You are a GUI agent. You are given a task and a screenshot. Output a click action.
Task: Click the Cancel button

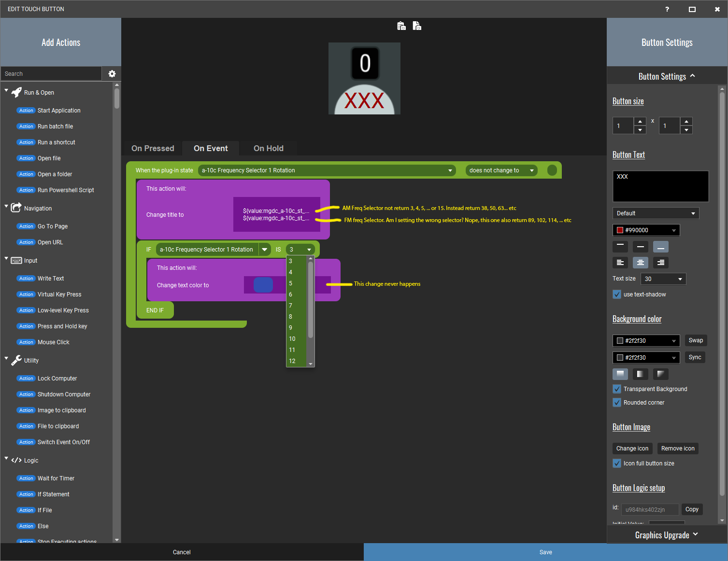click(x=182, y=552)
